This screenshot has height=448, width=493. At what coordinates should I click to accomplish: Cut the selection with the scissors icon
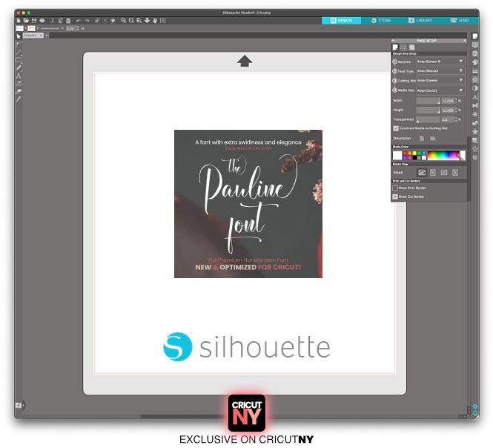point(53,21)
